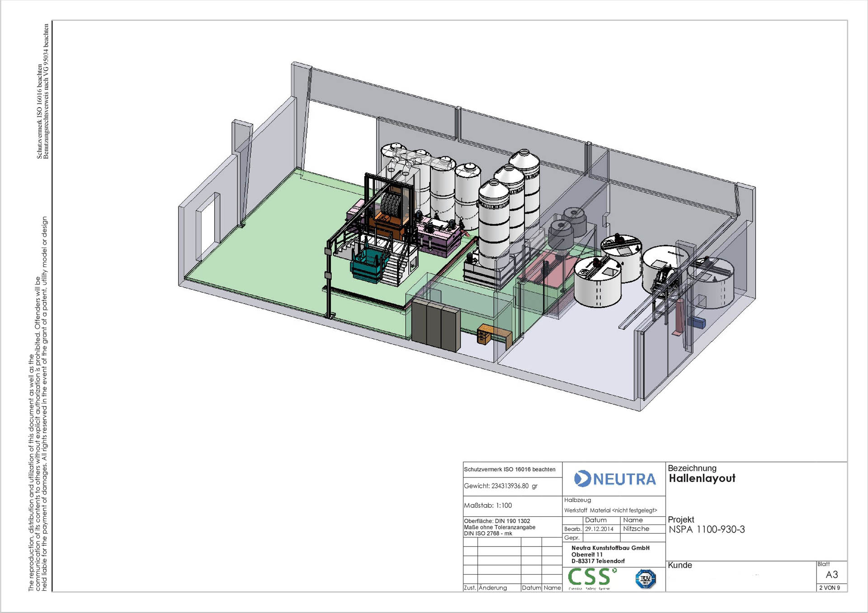This screenshot has height=613, width=868.
Task: Select the "Maßstab: 1:100" entry
Action: 488,505
